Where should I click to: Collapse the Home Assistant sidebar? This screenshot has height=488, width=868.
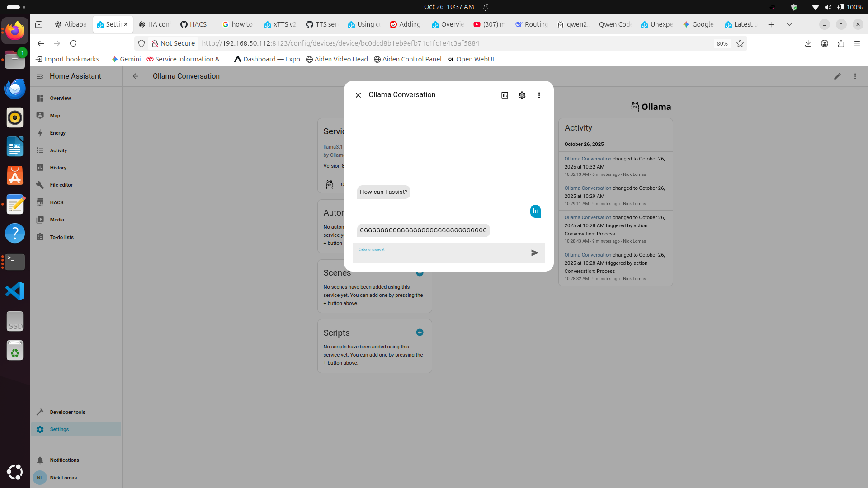40,76
